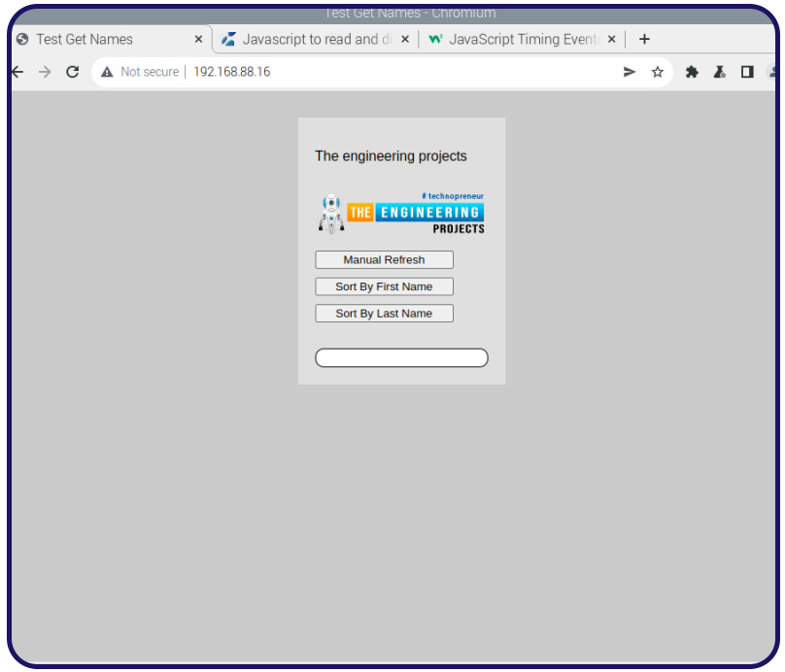Screen dimensions: 785x672
Task: Click the address bar showing 192.168.88.16
Action: tap(383, 72)
